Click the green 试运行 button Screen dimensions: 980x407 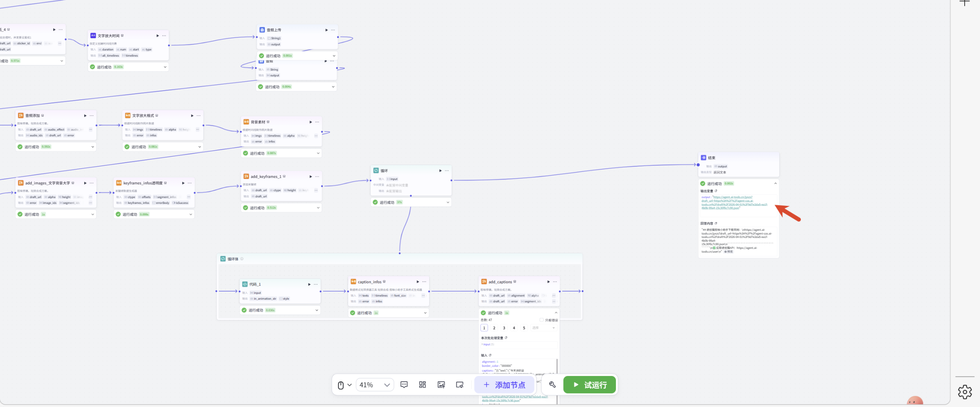(589, 385)
